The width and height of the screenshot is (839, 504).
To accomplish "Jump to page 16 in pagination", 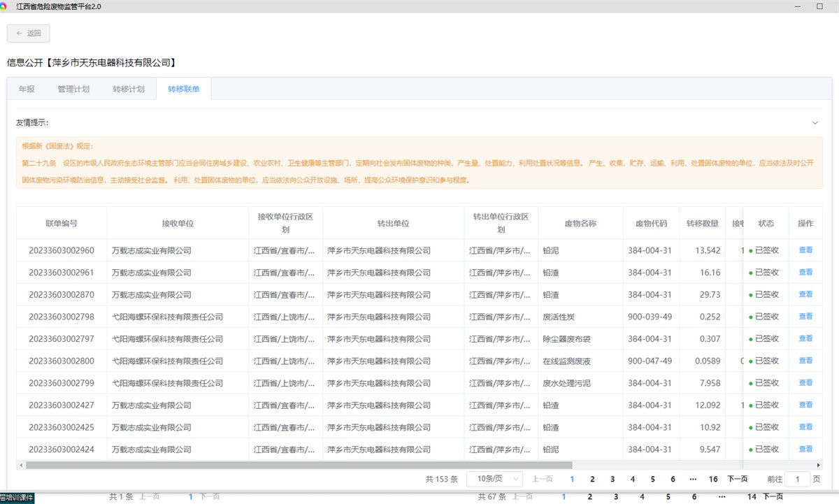I will click(713, 479).
